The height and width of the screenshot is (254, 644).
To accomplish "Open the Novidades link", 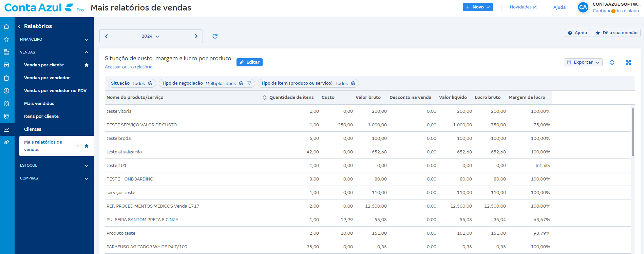I will [x=523, y=7].
